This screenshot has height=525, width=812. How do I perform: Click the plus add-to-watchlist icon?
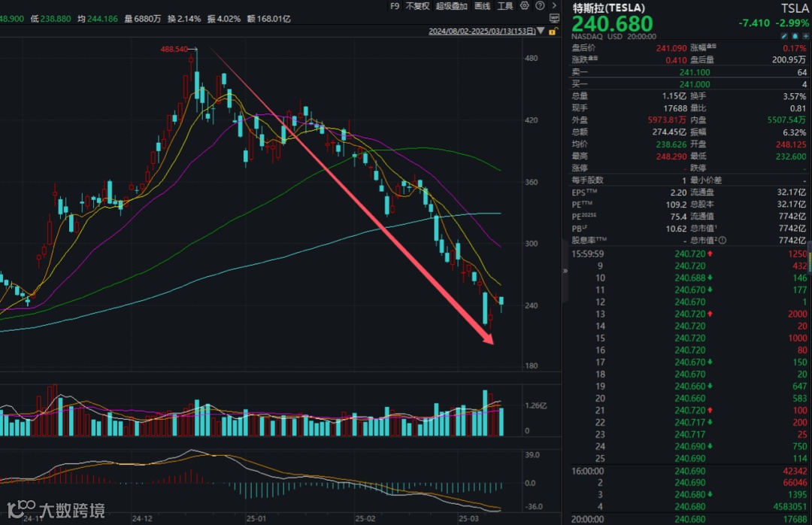click(805, 36)
